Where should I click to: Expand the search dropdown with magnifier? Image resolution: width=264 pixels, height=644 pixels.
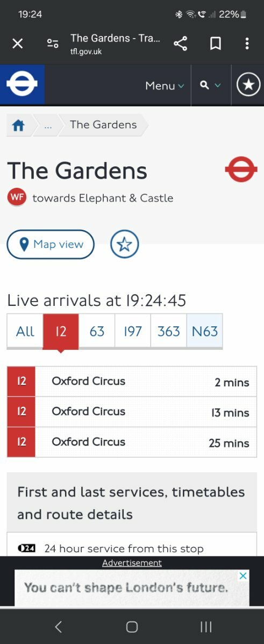[x=211, y=85]
